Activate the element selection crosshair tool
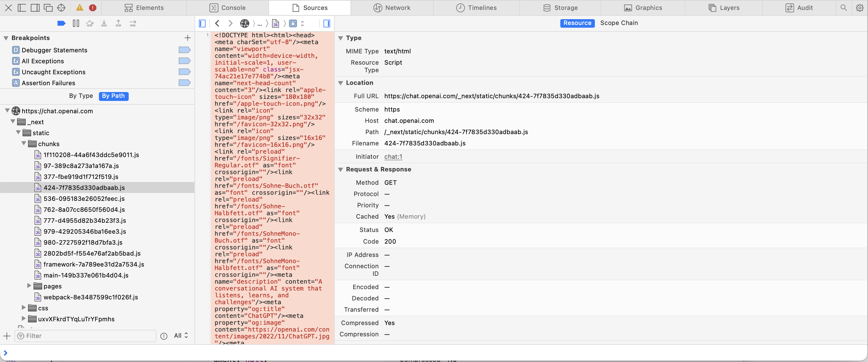The height and width of the screenshot is (362, 868). point(61,8)
